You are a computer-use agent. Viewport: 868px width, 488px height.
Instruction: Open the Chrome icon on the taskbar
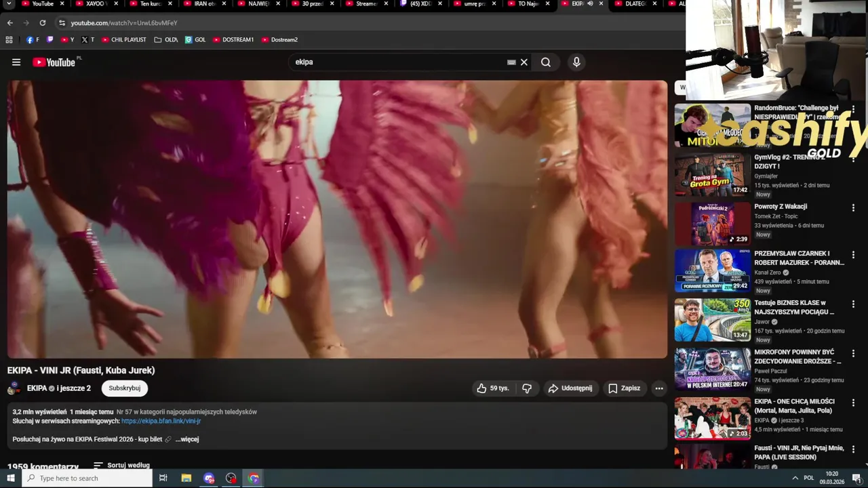(254, 478)
